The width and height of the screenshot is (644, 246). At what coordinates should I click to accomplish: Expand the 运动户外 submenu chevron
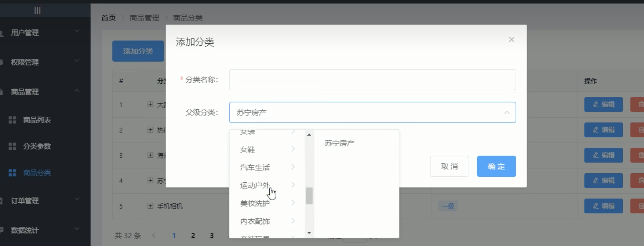(293, 185)
